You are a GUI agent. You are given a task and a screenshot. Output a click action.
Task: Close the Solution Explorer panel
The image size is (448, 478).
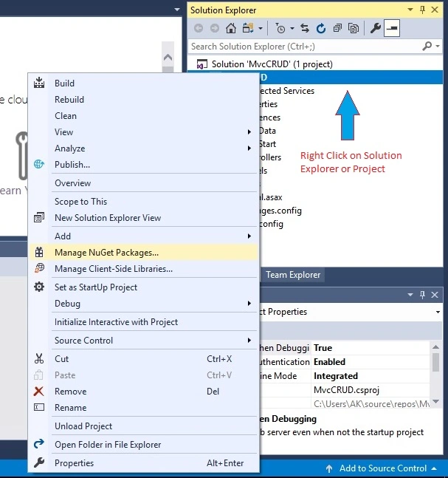(435, 10)
